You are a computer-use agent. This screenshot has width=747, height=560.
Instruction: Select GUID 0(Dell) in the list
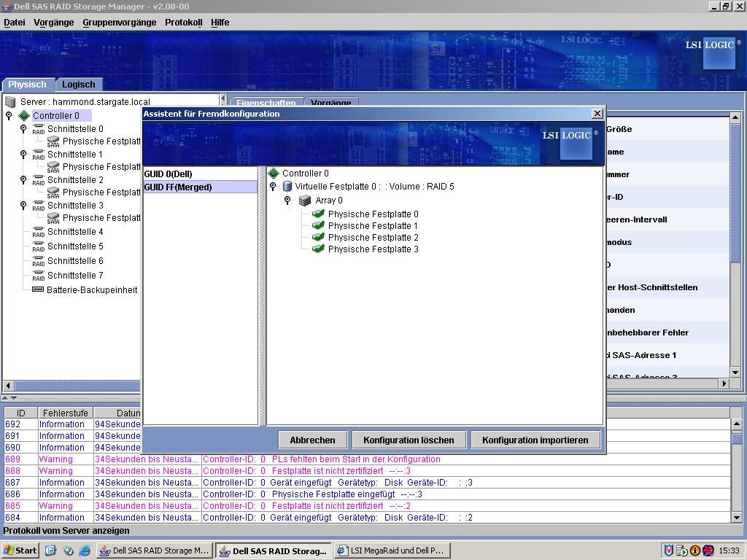point(200,174)
